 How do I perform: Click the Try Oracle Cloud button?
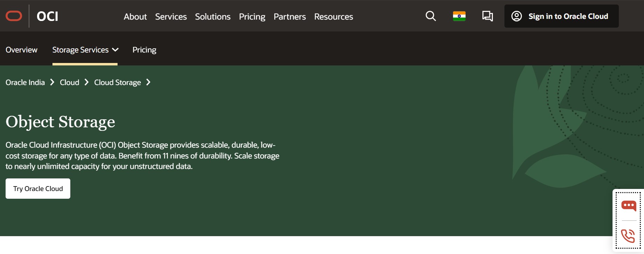(x=38, y=189)
